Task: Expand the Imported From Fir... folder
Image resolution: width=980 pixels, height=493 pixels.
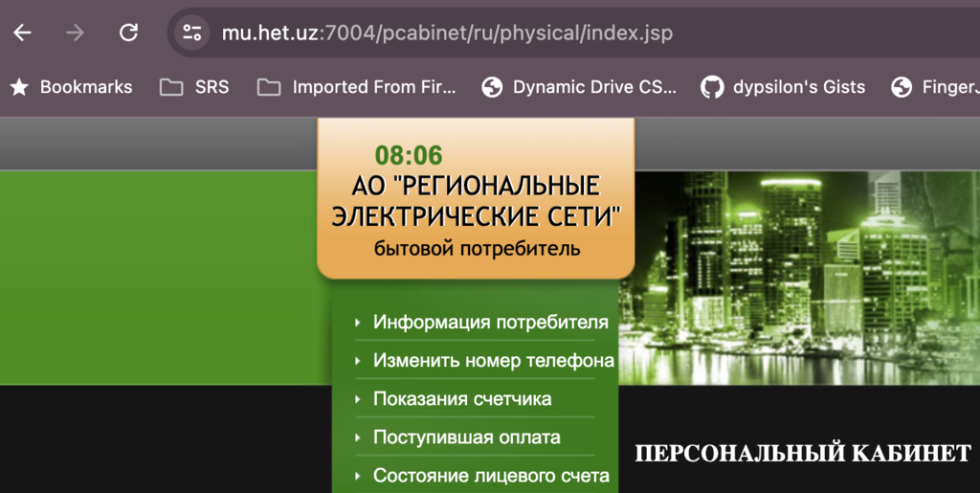Action: point(358,87)
